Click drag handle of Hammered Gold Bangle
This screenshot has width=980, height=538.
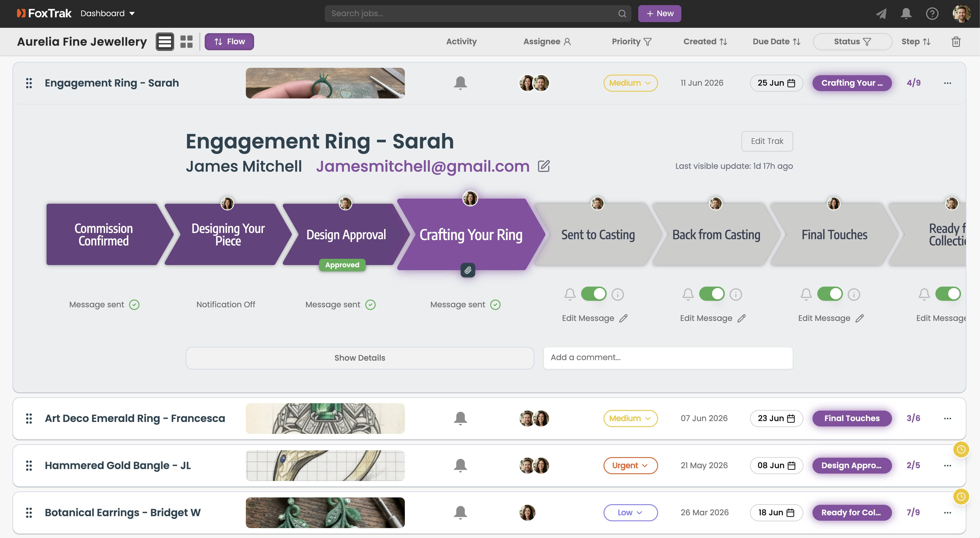[x=29, y=465]
